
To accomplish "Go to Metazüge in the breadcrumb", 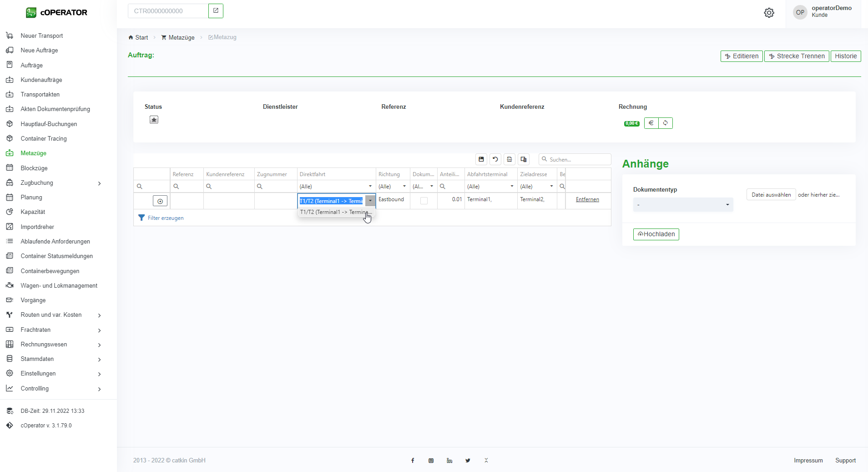I will click(x=181, y=38).
